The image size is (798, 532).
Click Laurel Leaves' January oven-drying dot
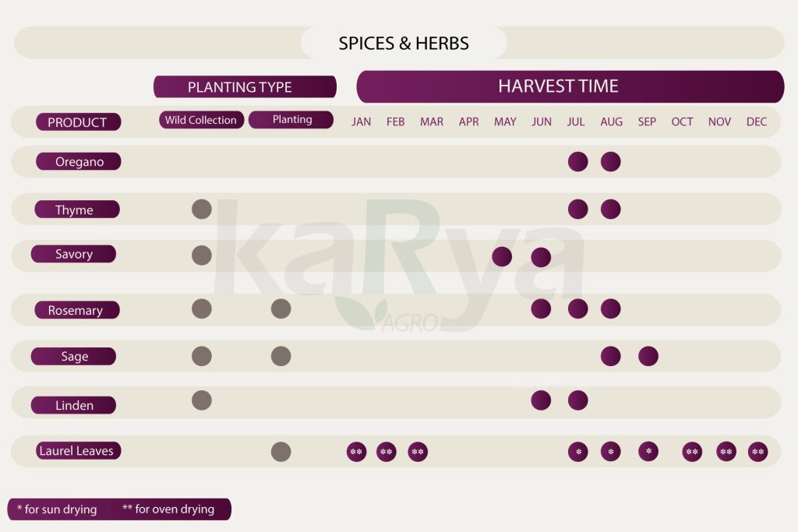pyautogui.click(x=357, y=452)
